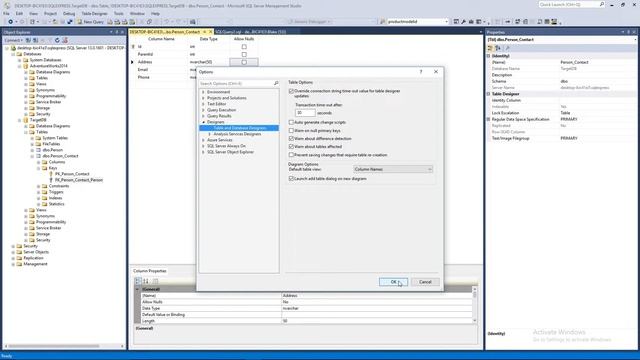Expand the Analysis Services Designers node
Screen dimensions: 640x360
210,134
